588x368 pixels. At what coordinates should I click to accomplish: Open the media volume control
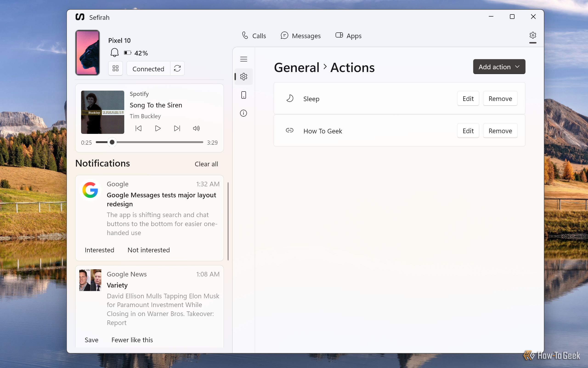(196, 128)
